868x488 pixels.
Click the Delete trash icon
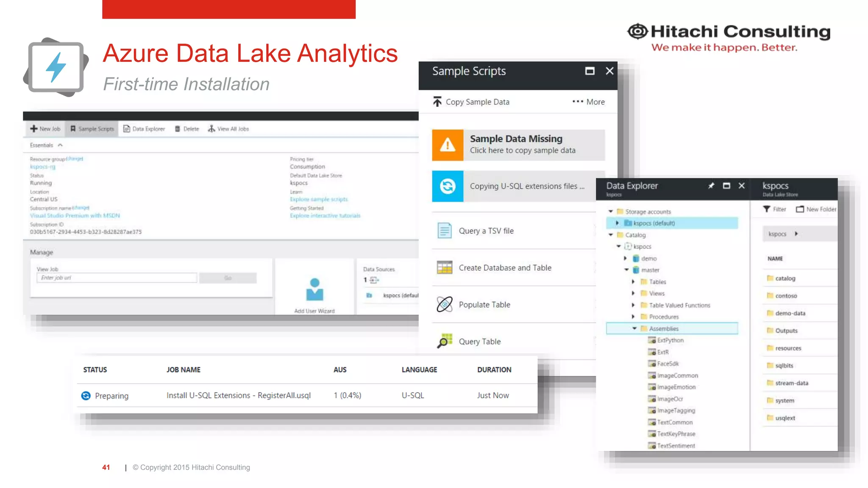pos(178,129)
